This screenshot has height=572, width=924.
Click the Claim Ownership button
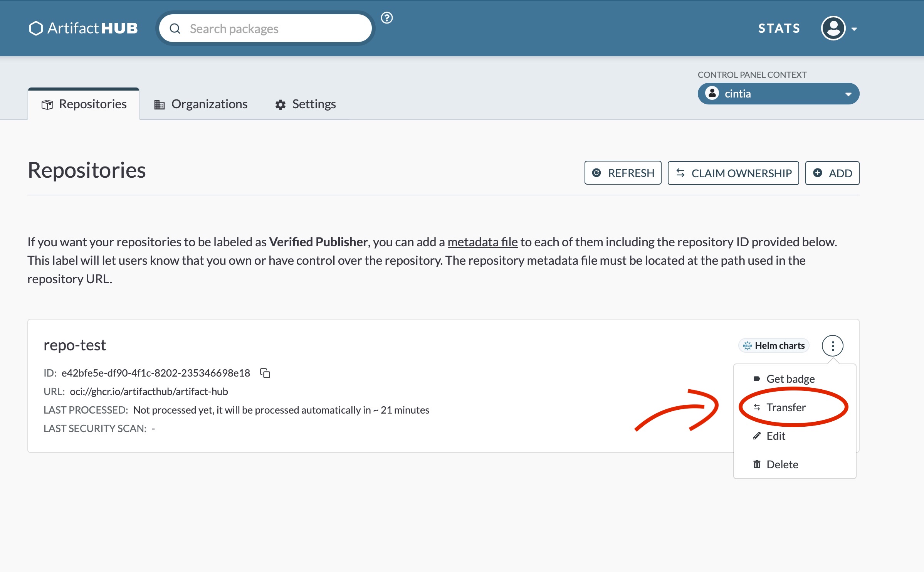(733, 173)
